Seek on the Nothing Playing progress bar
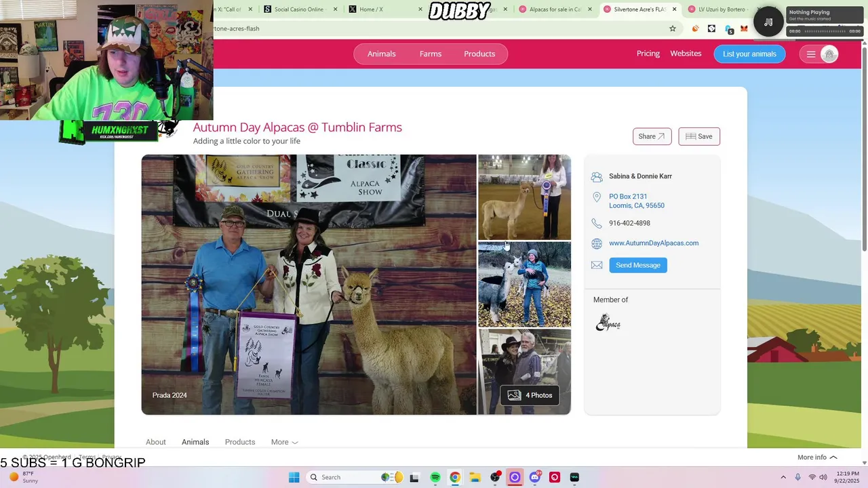The width and height of the screenshot is (868, 488). (x=824, y=31)
